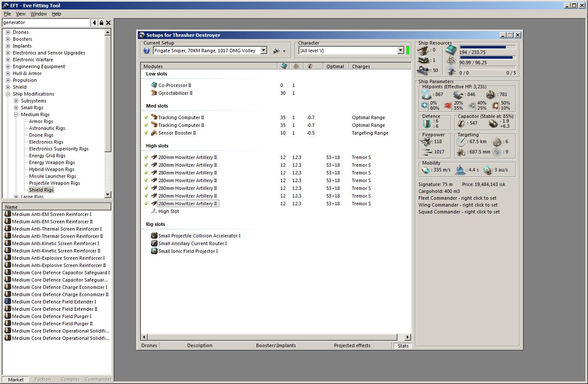Image resolution: width=588 pixels, height=384 pixels.
Task: Click the targeting range icon showing 67.5 km
Action: (461, 141)
